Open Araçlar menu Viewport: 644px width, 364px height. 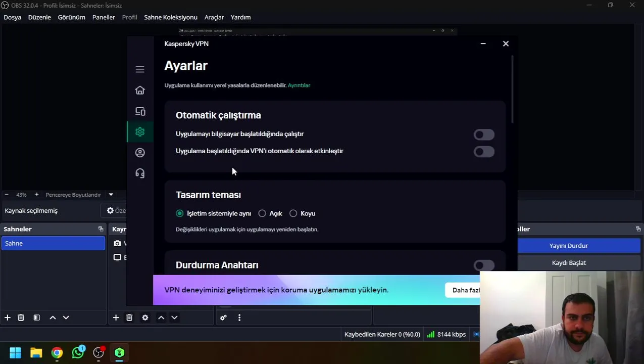[x=214, y=17]
